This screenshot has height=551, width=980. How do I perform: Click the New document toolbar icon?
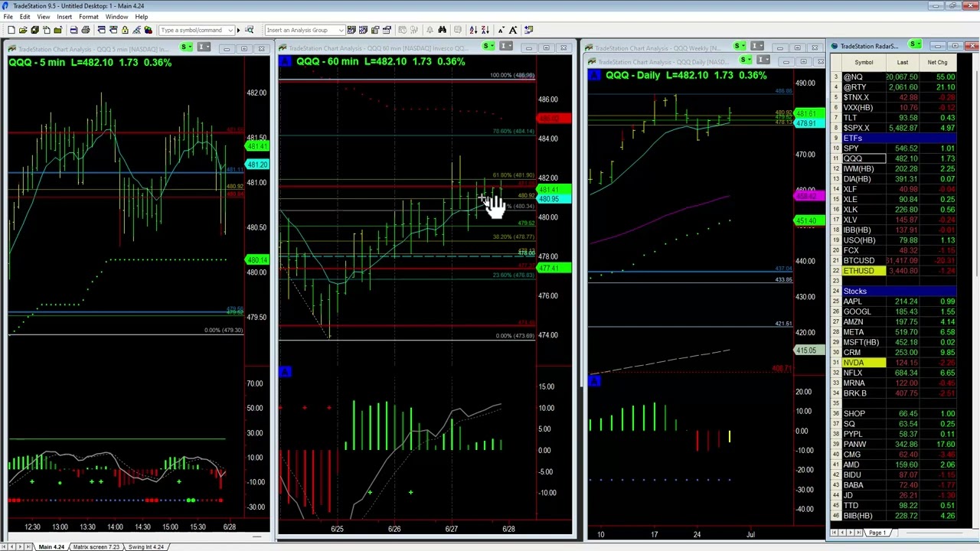click(x=11, y=30)
